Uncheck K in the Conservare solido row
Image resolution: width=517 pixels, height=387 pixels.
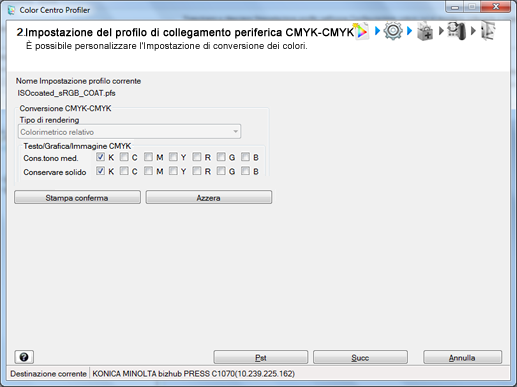click(x=100, y=171)
